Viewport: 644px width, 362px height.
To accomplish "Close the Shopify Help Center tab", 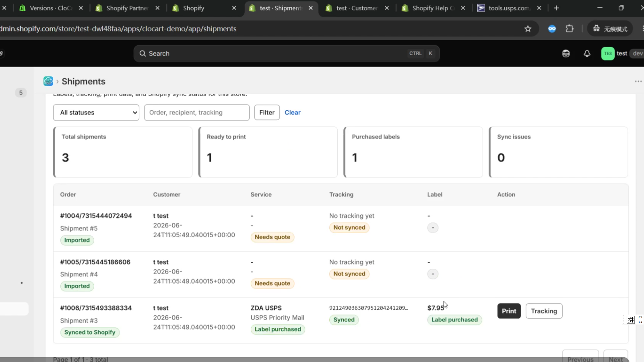I will 463,8.
